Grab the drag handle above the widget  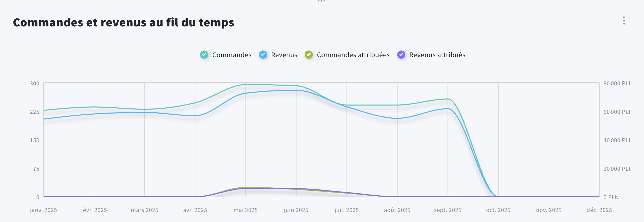[321, 1]
